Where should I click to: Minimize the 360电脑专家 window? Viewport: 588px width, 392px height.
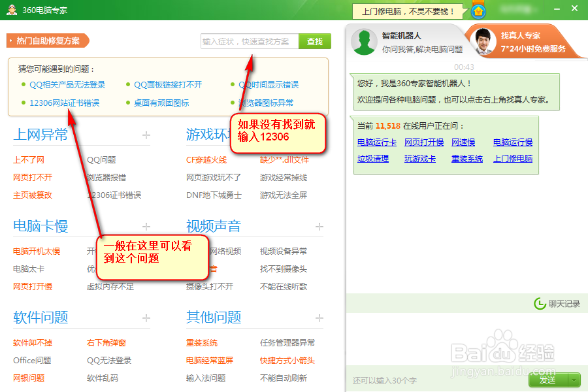click(x=557, y=8)
